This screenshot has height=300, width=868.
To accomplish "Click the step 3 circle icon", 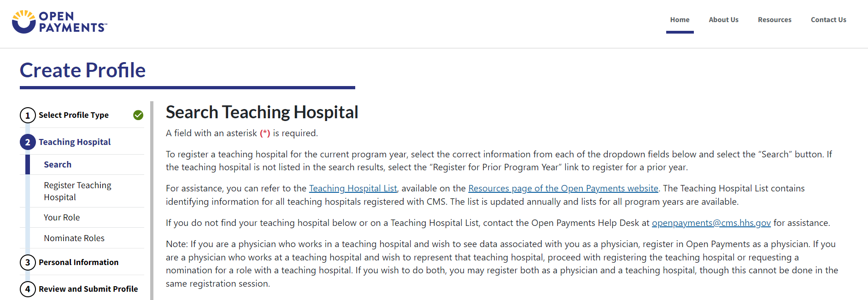I will click(28, 262).
